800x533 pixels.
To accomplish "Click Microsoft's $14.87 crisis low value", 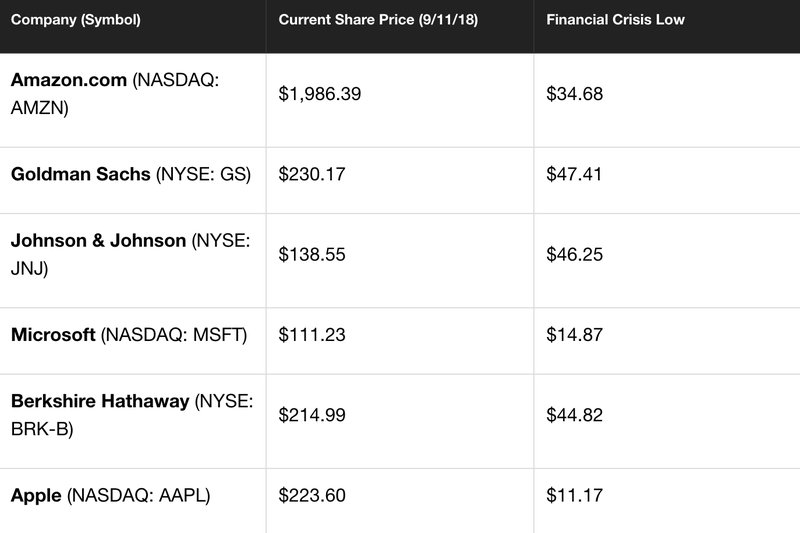I will click(x=574, y=335).
